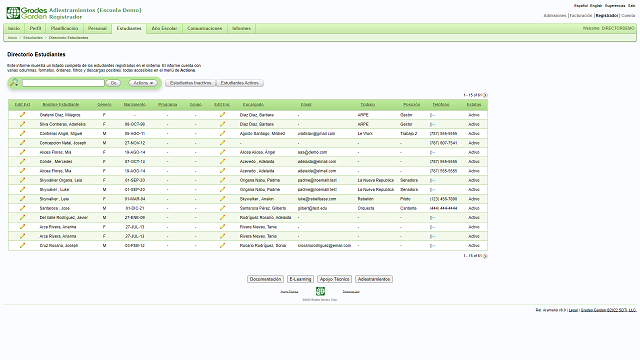Click the Go search button
640x360 pixels.
tap(113, 83)
